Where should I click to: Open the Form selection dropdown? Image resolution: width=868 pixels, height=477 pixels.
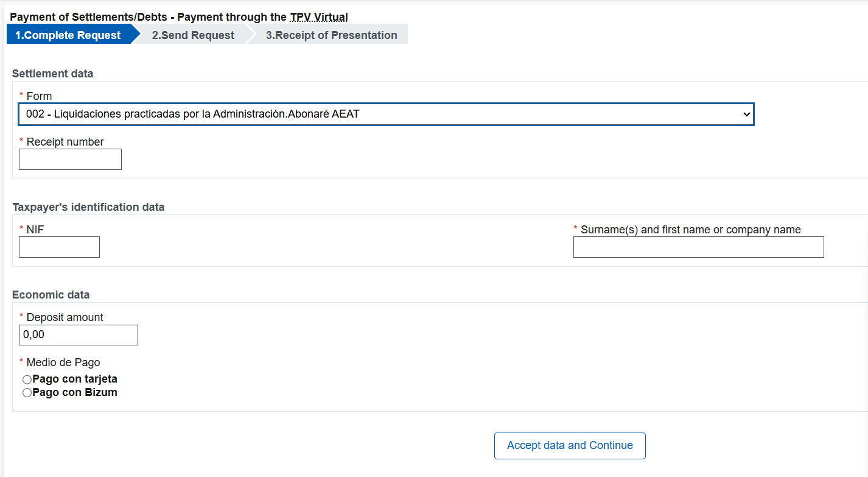387,114
